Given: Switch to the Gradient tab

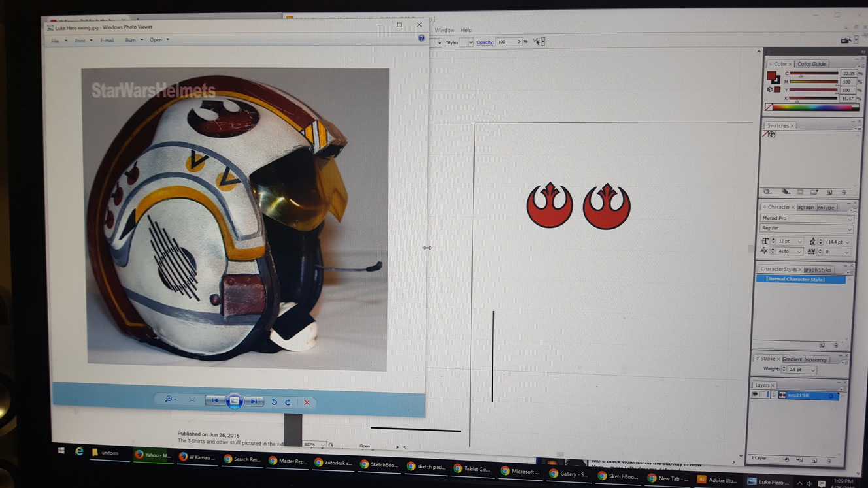Looking at the screenshot, I should tap(792, 359).
